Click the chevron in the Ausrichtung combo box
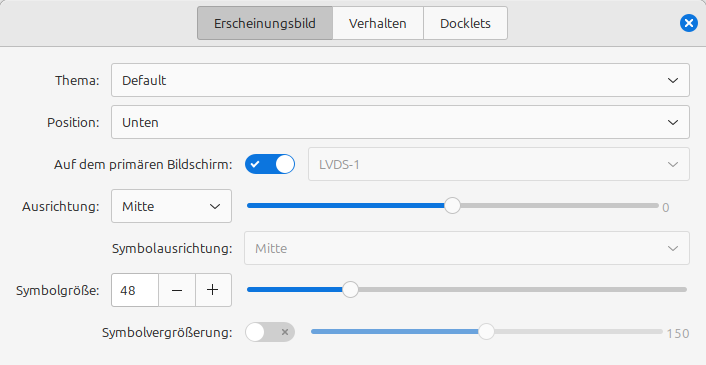The width and height of the screenshot is (706, 365). tap(215, 207)
